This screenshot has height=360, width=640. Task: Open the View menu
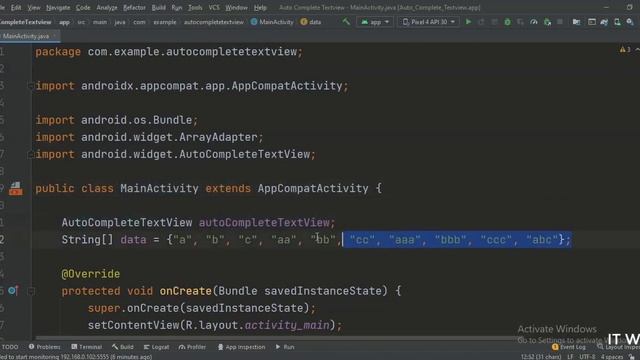(34, 7)
